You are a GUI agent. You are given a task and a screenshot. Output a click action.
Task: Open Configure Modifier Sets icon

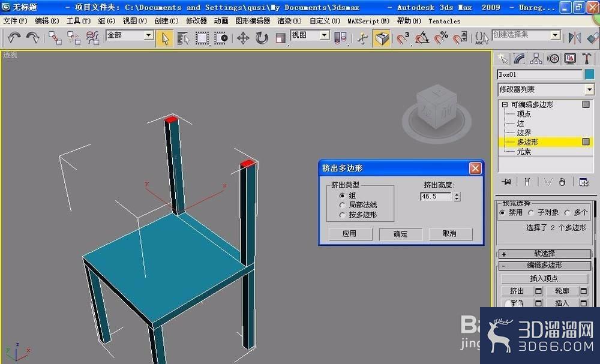pyautogui.click(x=584, y=182)
